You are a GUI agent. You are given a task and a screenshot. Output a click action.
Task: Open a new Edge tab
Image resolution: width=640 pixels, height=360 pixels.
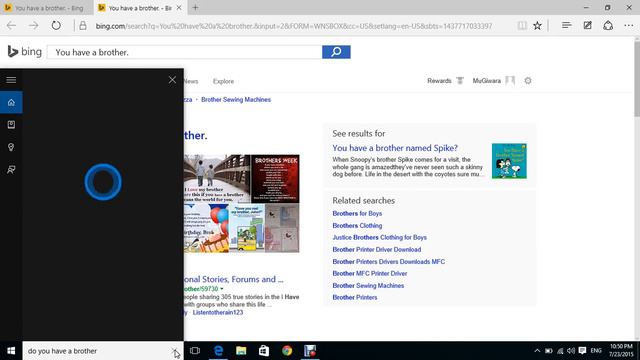coord(195,7)
